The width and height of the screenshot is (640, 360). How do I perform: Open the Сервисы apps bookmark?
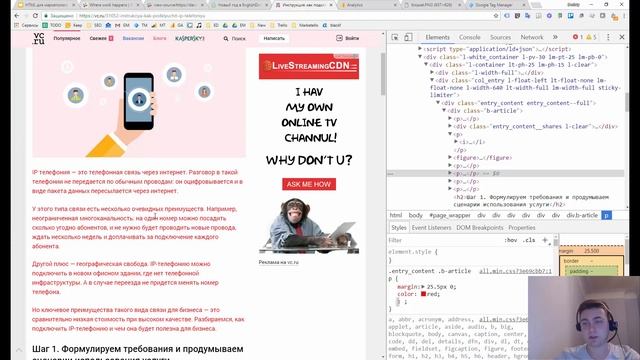click(26, 25)
